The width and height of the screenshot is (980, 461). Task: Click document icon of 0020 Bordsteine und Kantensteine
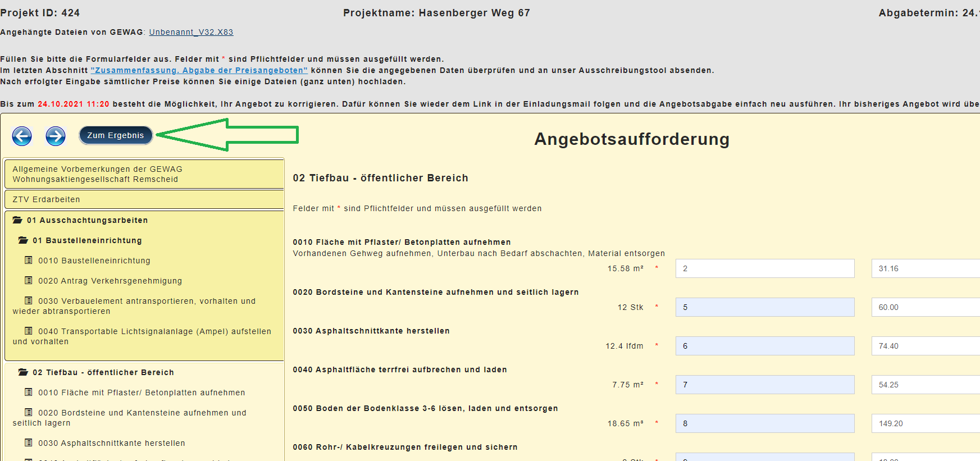point(29,412)
